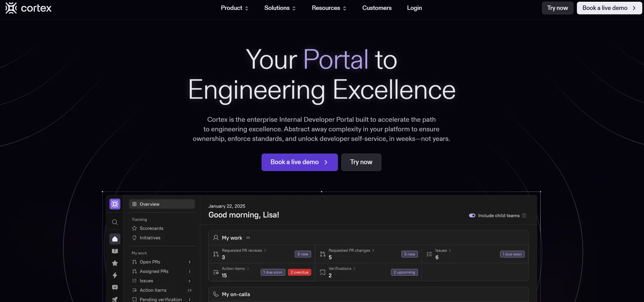This screenshot has height=302, width=644.
Task: Click the 1 due soon badge on Action items
Action: point(273,272)
